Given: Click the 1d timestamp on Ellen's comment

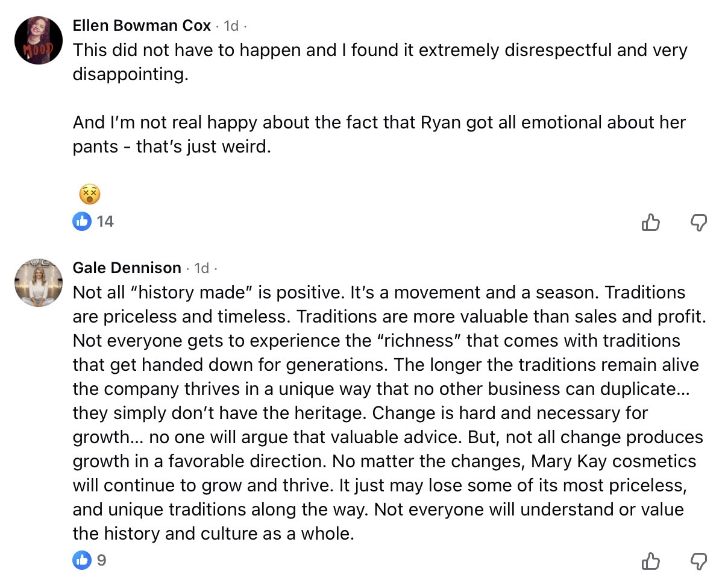Looking at the screenshot, I should (231, 26).
